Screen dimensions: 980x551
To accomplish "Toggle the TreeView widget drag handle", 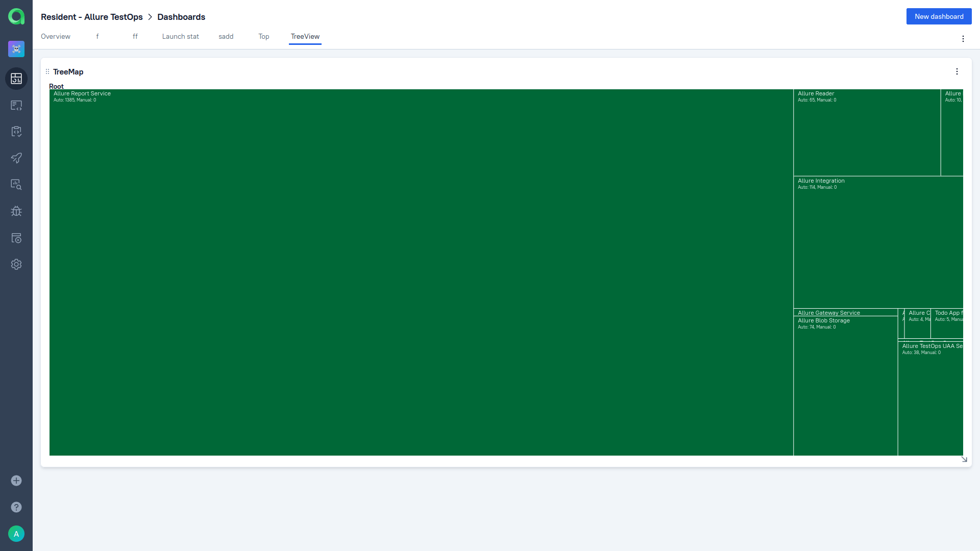I will click(x=47, y=72).
